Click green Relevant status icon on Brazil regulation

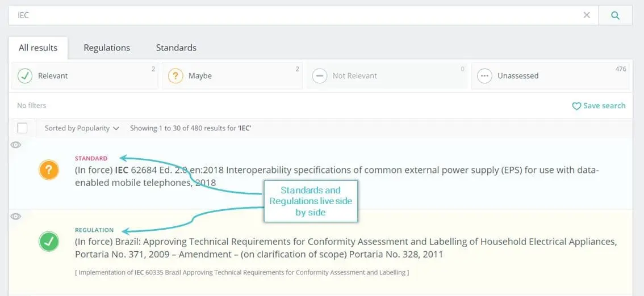49,242
